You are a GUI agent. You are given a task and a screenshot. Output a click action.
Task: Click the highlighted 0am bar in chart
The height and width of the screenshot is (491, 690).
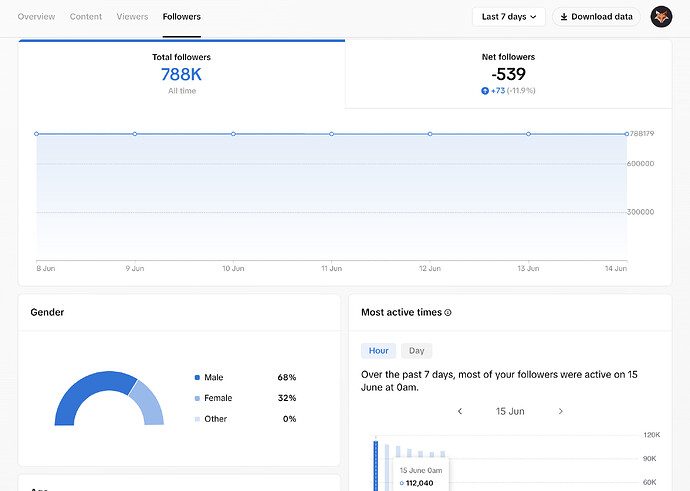tap(375, 466)
